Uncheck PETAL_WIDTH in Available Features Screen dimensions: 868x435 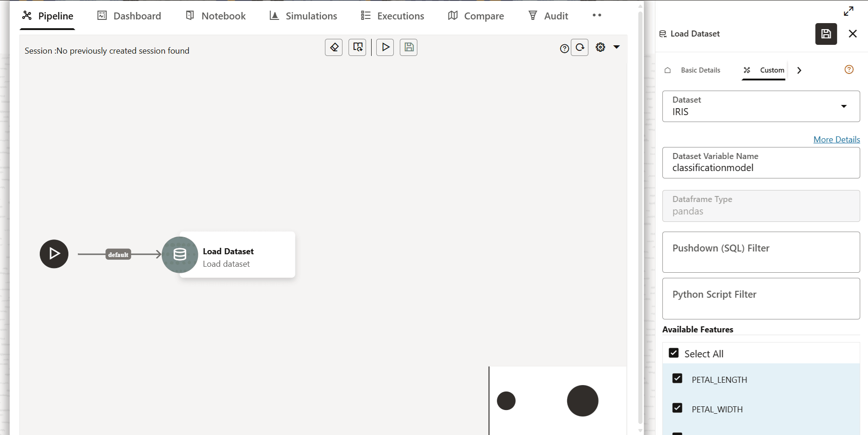(678, 408)
